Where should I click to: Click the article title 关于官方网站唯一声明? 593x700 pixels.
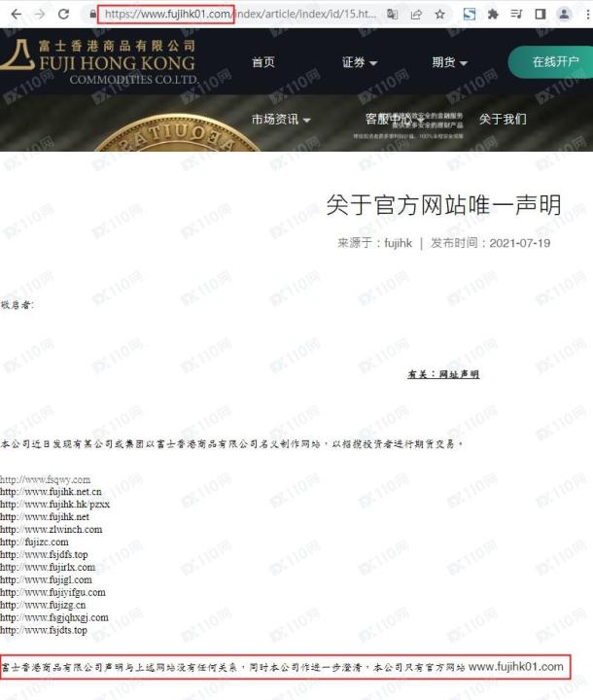point(443,205)
